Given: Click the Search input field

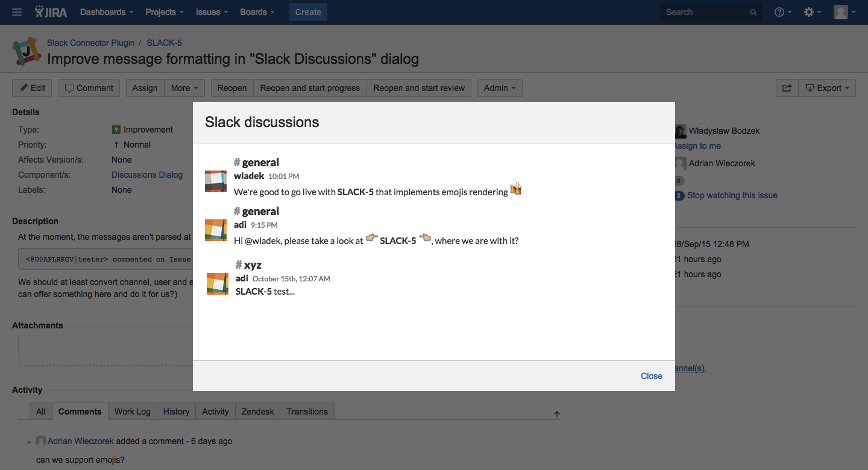Looking at the screenshot, I should (705, 12).
